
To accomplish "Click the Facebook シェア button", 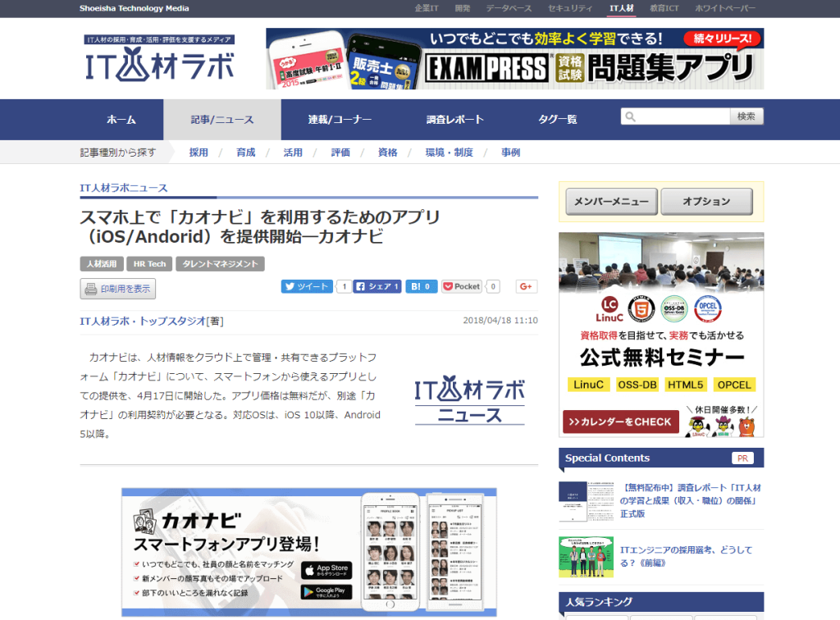I will pos(377,286).
